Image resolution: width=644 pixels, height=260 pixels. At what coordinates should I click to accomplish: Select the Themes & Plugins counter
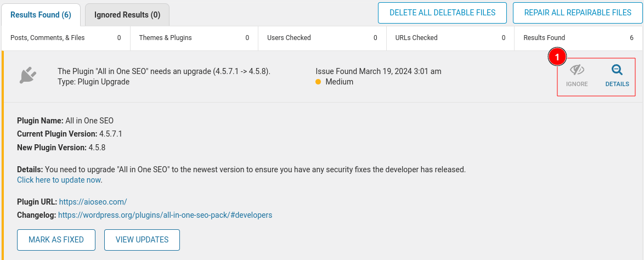pos(194,38)
